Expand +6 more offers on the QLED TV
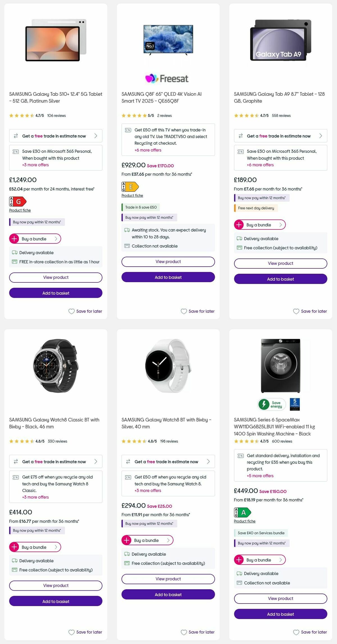This screenshot has height=644, width=337. click(x=148, y=150)
